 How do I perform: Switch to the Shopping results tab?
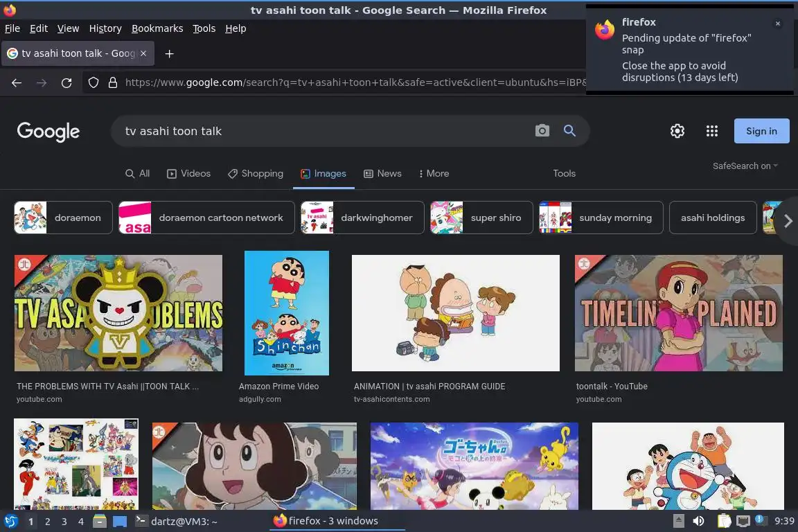click(256, 174)
